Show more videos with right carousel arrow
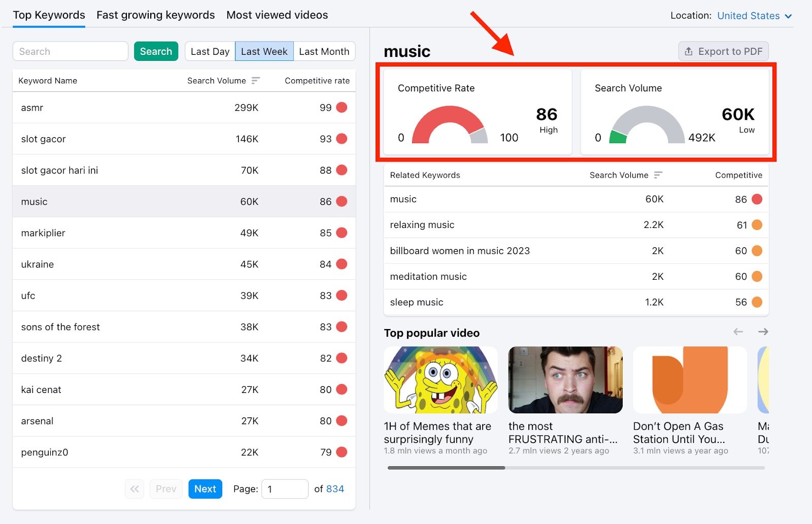Viewport: 812px width, 524px height. pyautogui.click(x=763, y=332)
